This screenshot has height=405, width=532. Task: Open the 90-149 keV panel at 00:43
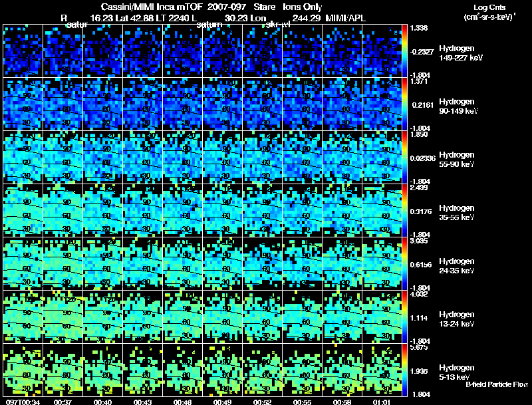[142, 104]
